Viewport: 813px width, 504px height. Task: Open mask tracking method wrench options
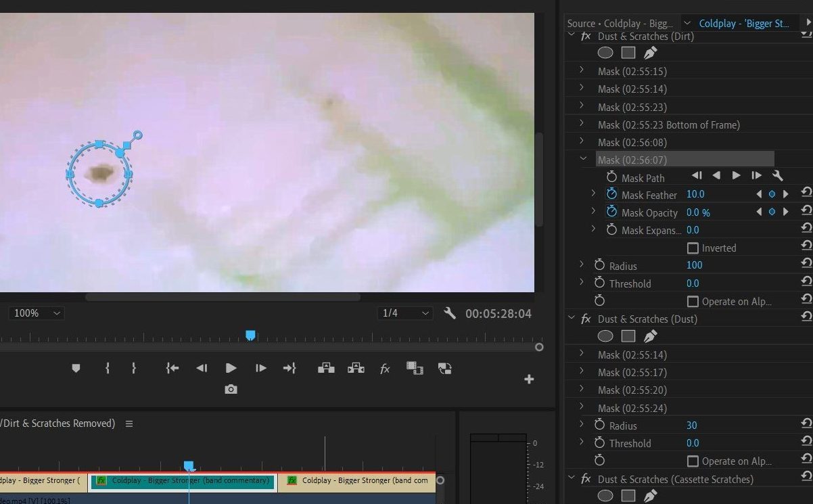tap(778, 176)
